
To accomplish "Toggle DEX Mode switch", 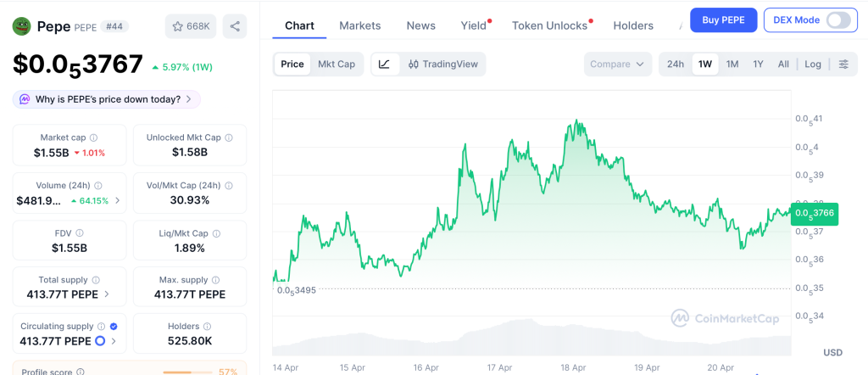I will point(837,20).
